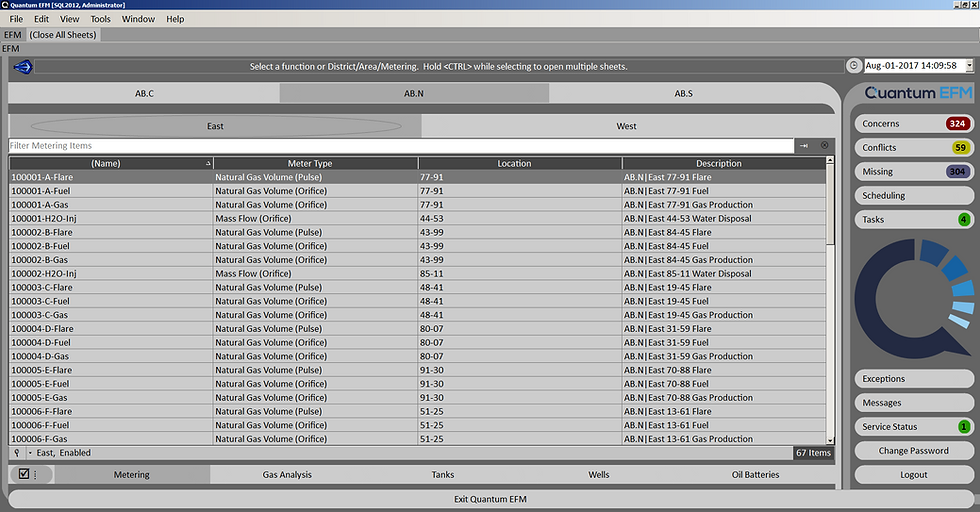Open the Concerns button
The height and width of the screenshot is (512, 980).
(x=913, y=124)
